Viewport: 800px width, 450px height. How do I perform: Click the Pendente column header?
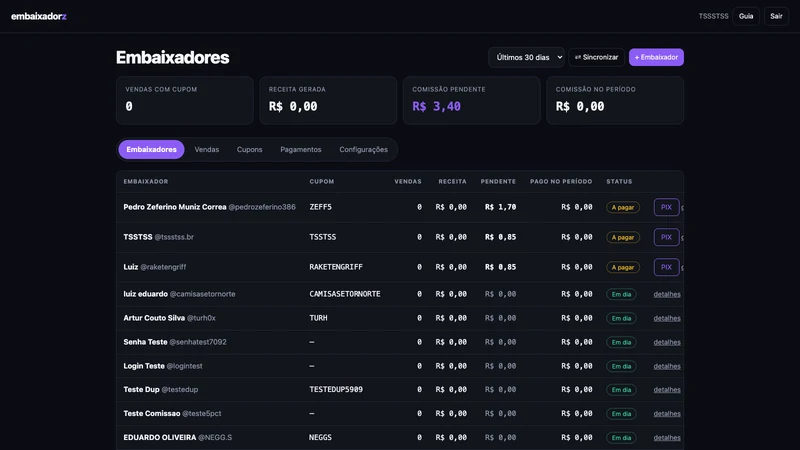click(498, 182)
